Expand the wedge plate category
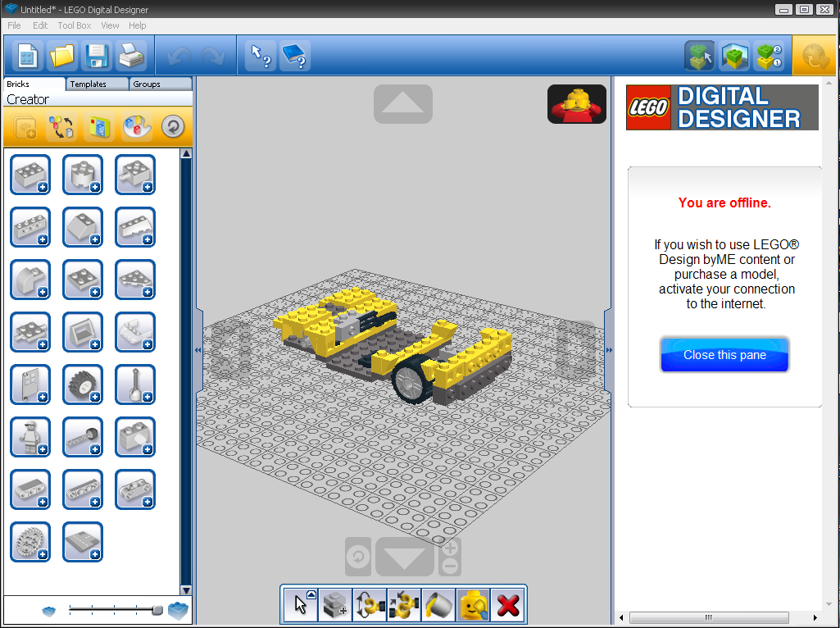840x628 pixels. (x=135, y=280)
